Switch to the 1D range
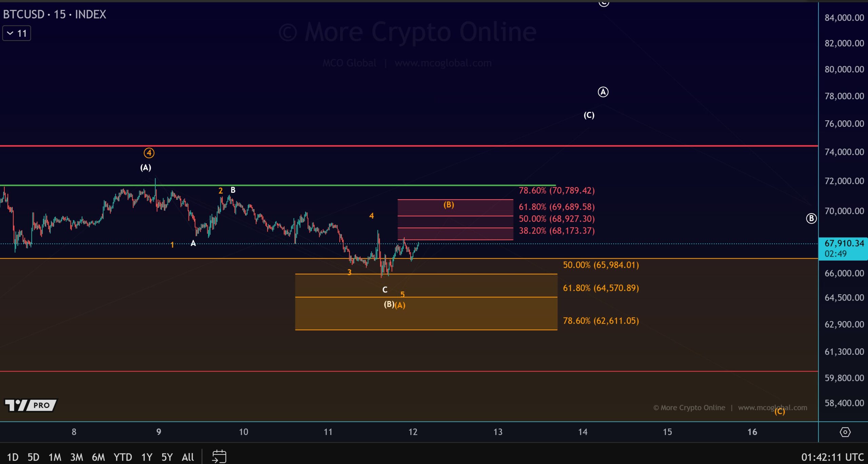This screenshot has width=868, height=464. click(13, 457)
